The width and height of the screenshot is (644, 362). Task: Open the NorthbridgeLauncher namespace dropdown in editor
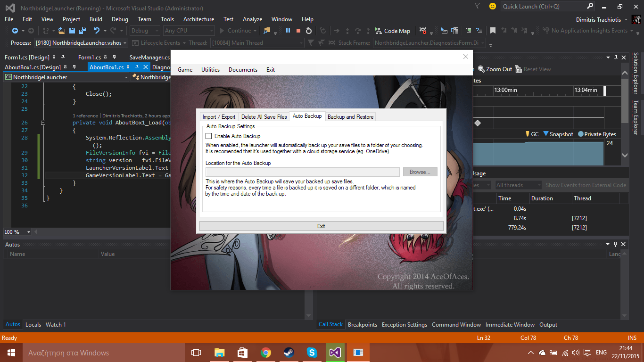pos(66,77)
